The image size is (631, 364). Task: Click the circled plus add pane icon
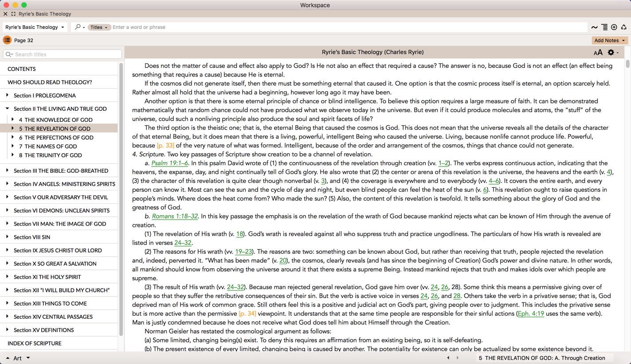[614, 27]
